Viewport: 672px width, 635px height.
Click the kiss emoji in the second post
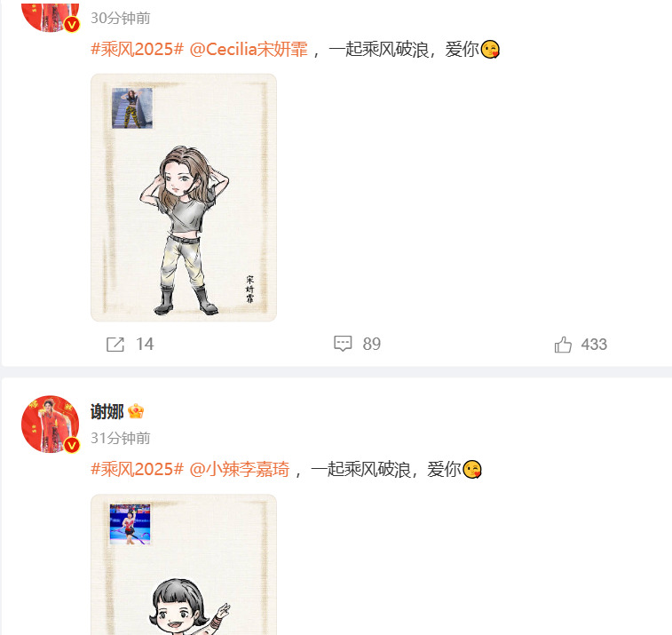[x=472, y=470]
